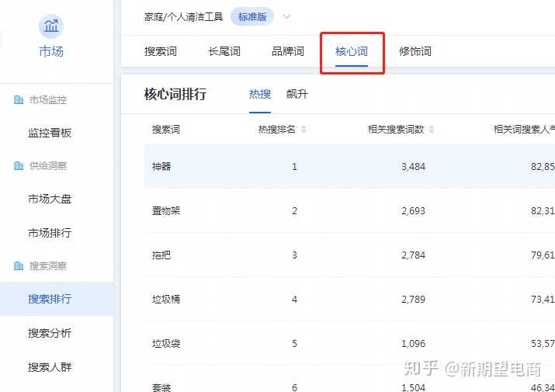Click the 垃圾袋 keyword

[x=166, y=344]
